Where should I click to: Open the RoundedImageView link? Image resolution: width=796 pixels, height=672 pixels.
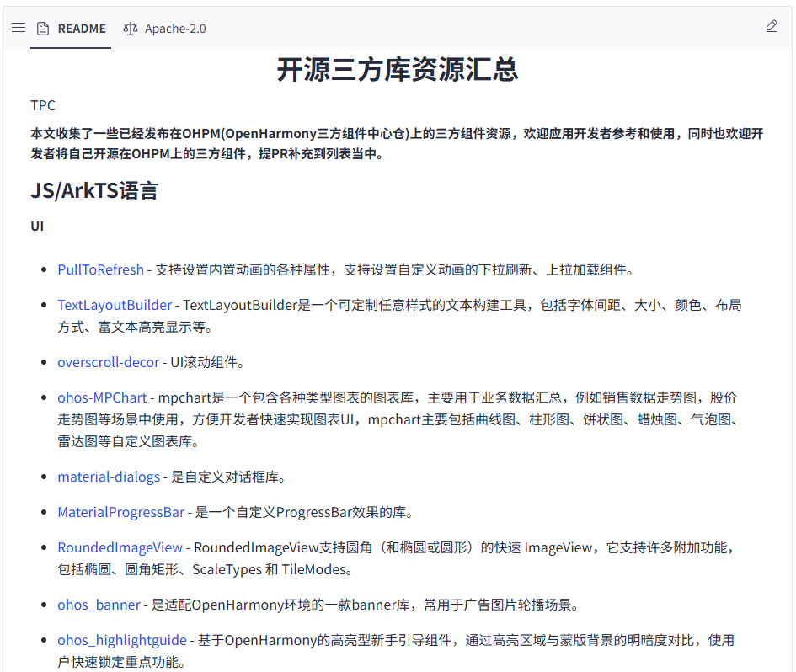coord(120,547)
